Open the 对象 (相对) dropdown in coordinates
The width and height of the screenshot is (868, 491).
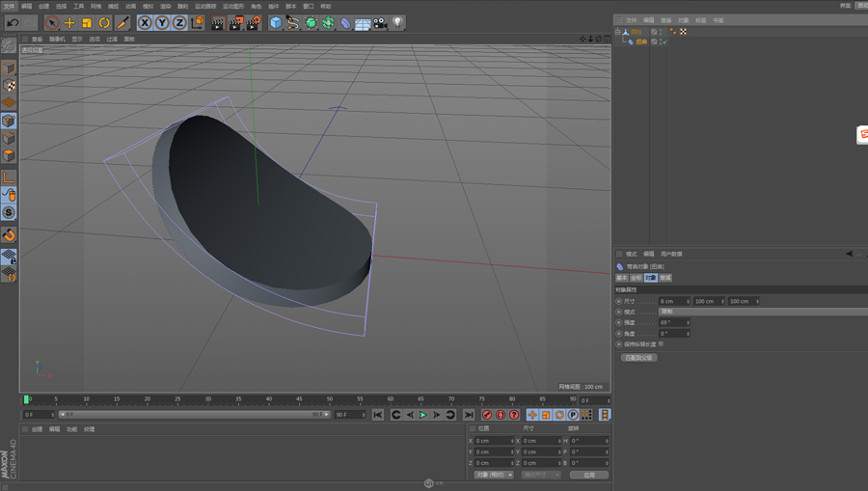(x=494, y=475)
